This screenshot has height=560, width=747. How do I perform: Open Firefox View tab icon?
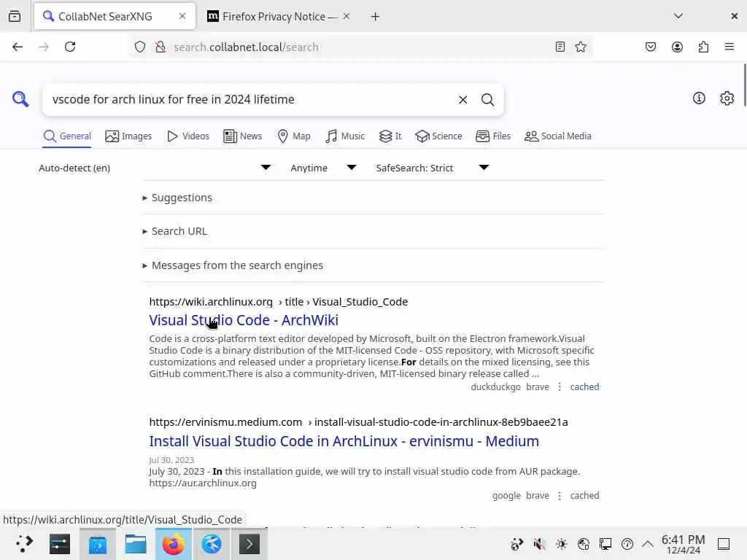(15, 16)
